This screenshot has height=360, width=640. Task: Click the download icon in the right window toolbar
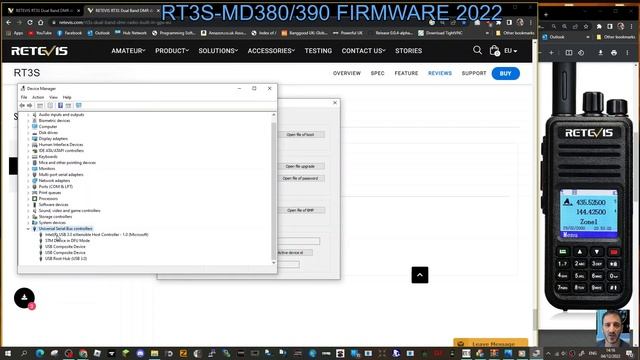(600, 53)
